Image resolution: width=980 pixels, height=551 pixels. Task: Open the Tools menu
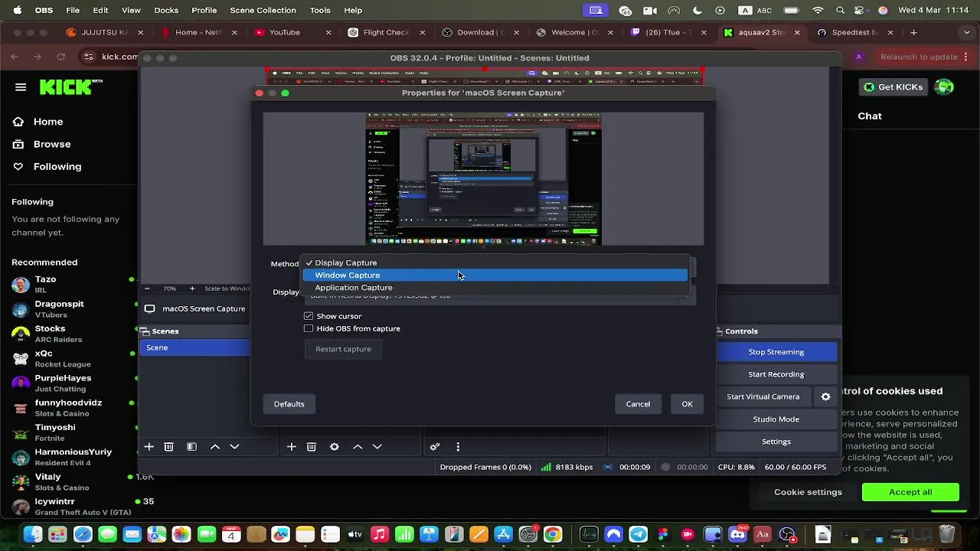pos(320,10)
